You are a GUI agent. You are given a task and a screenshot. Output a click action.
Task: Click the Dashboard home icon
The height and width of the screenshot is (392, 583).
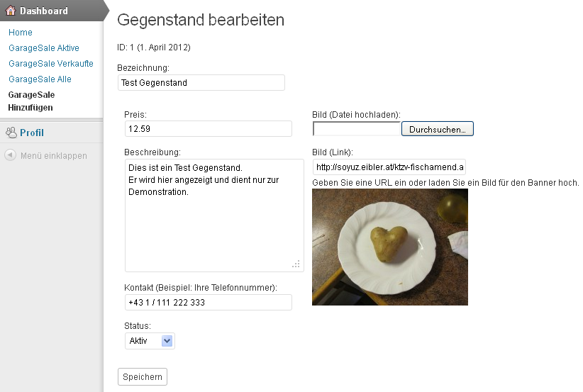[11, 11]
